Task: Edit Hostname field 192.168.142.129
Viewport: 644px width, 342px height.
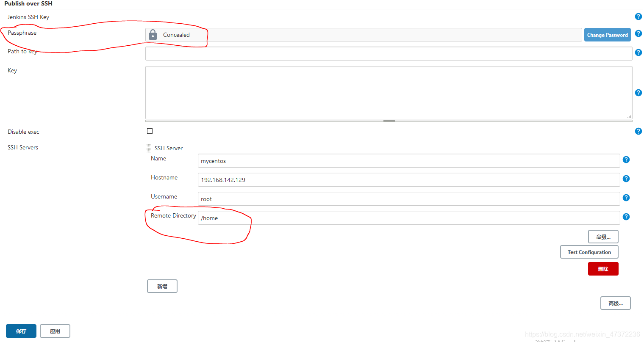Action: point(409,180)
